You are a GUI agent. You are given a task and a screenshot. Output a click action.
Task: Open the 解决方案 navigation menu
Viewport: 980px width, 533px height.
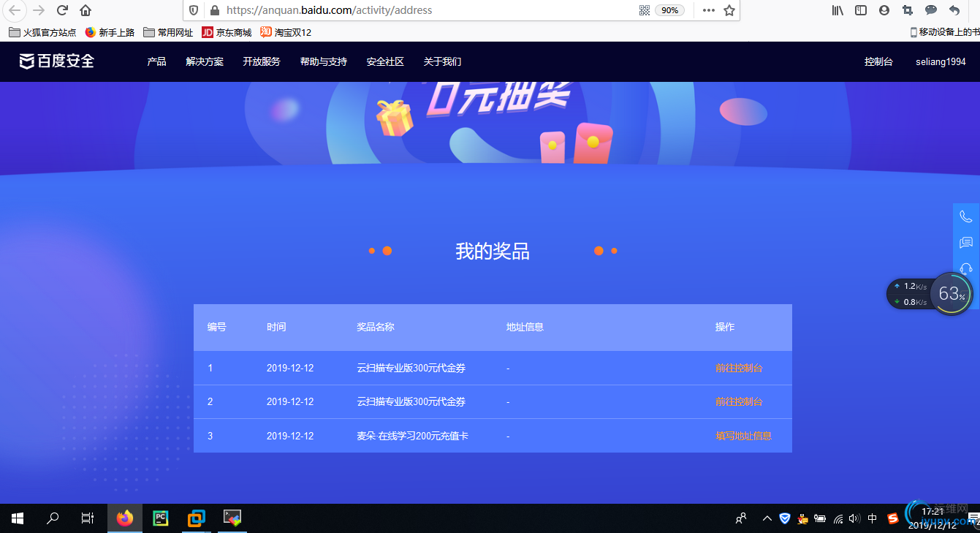[205, 61]
